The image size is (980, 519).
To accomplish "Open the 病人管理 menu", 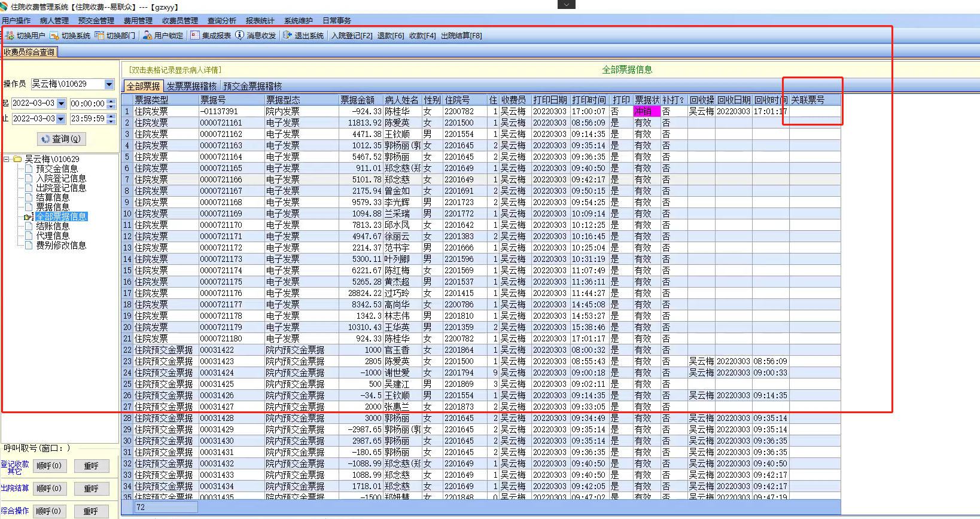I will pyautogui.click(x=54, y=21).
